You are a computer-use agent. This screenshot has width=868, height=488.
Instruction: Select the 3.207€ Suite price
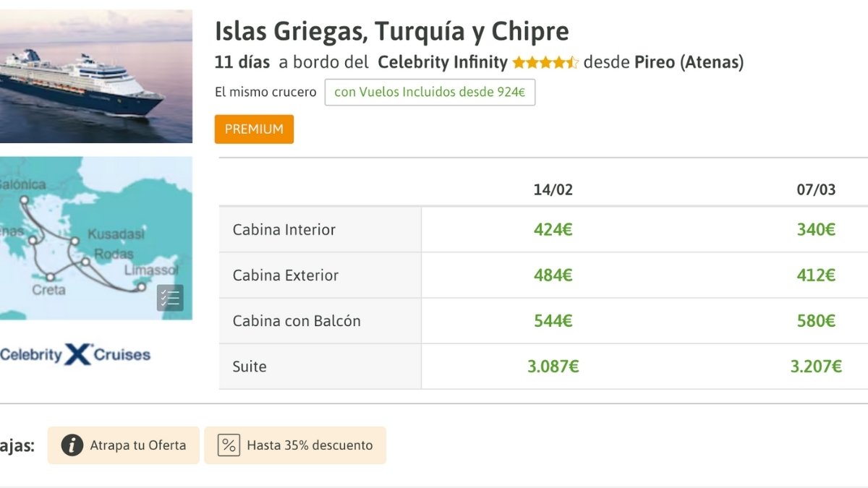click(816, 367)
